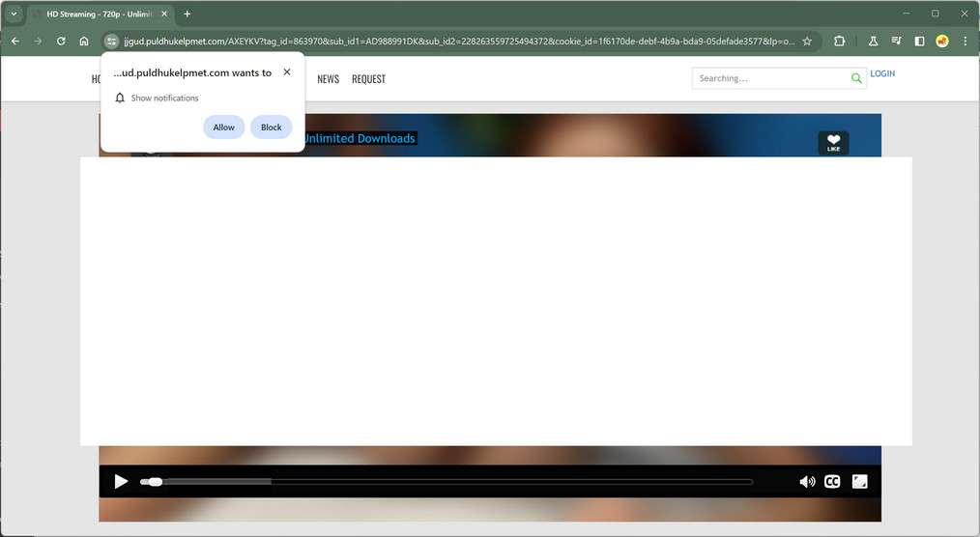Click the video progress slider
The image size is (980, 537).
[x=447, y=481]
